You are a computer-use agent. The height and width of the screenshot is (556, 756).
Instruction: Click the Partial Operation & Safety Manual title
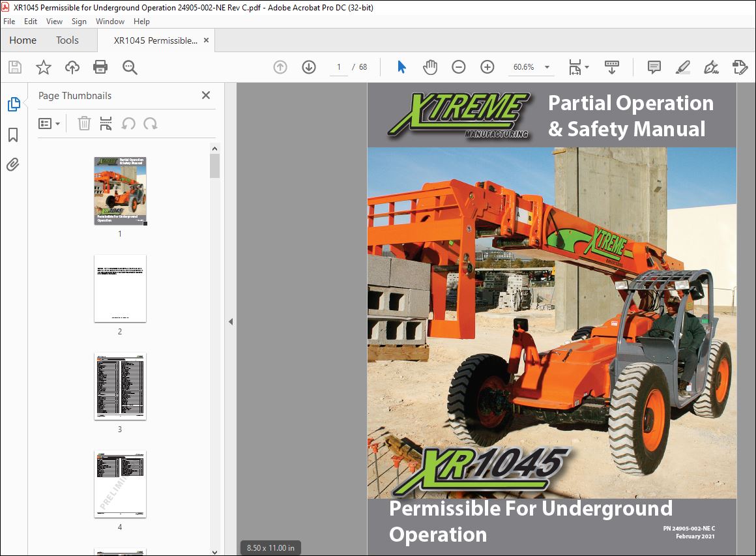pos(631,116)
